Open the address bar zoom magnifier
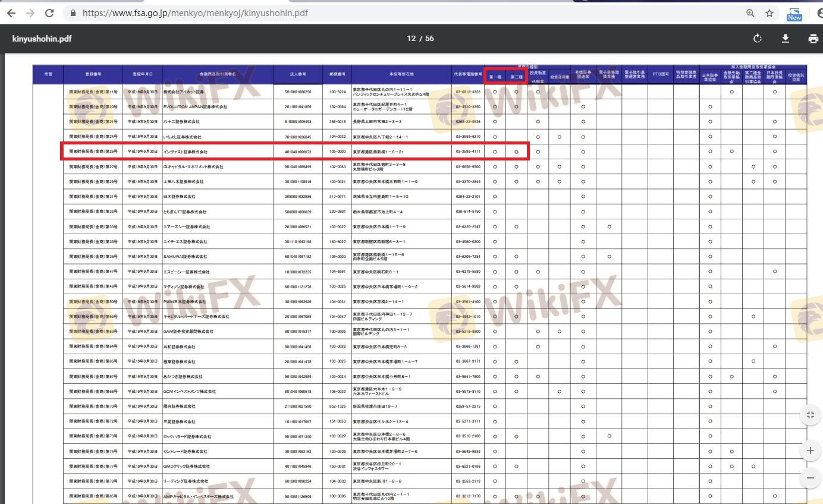The image size is (823, 504). pyautogui.click(x=750, y=13)
